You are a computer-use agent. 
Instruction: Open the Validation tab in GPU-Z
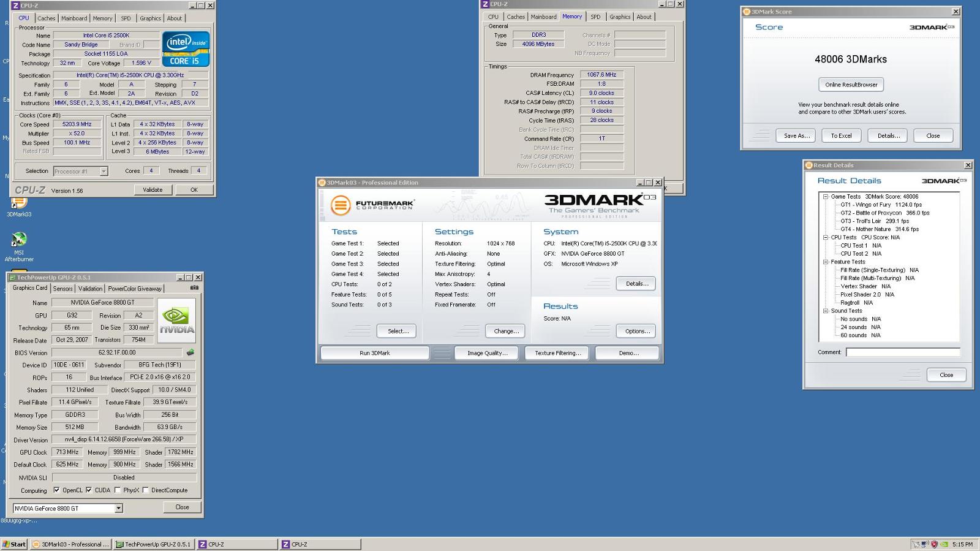90,289
